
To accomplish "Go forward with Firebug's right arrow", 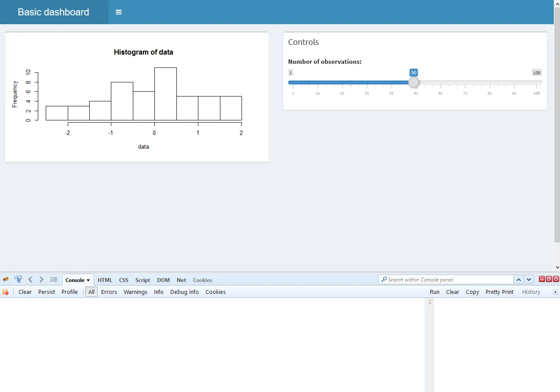I will coord(41,279).
